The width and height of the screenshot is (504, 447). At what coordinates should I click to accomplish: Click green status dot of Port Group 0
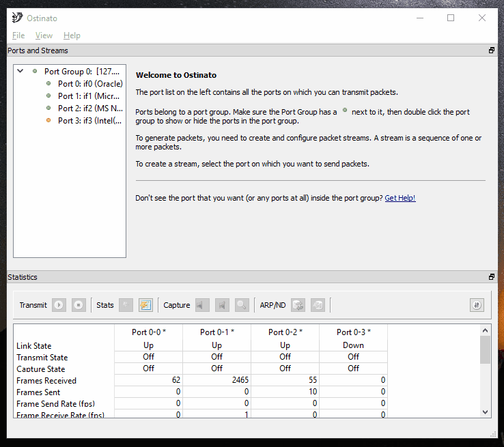[x=35, y=71]
